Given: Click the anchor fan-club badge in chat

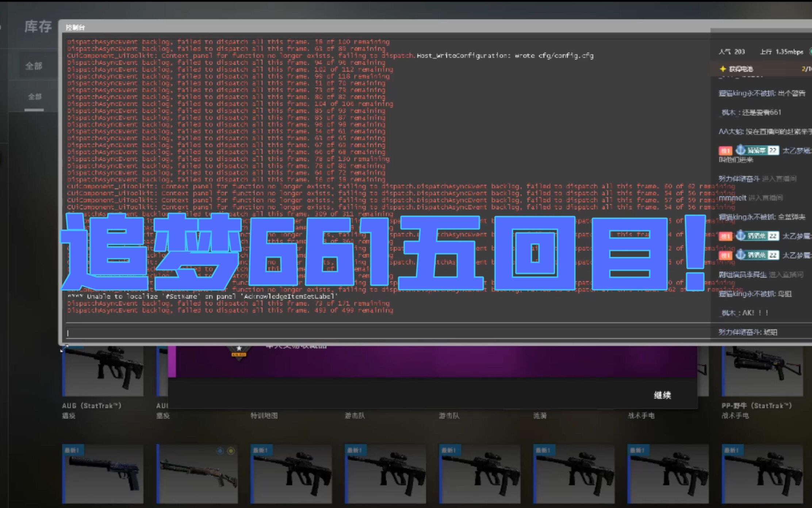Looking at the screenshot, I should pos(741,151).
